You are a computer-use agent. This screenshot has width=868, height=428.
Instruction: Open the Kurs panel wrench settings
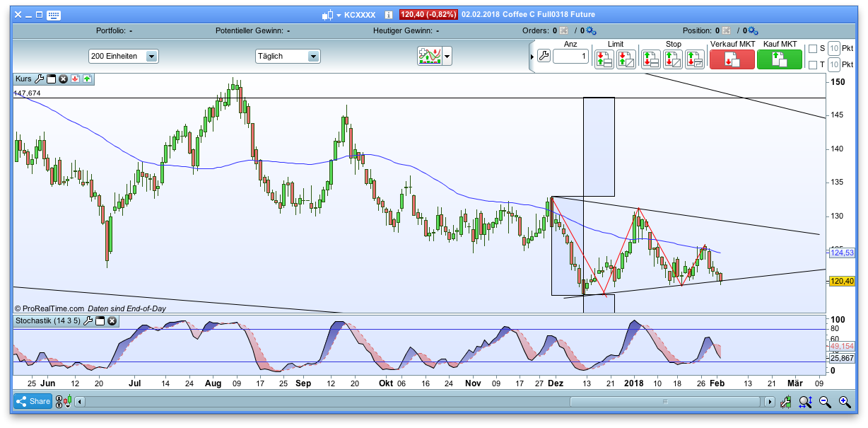[x=40, y=79]
